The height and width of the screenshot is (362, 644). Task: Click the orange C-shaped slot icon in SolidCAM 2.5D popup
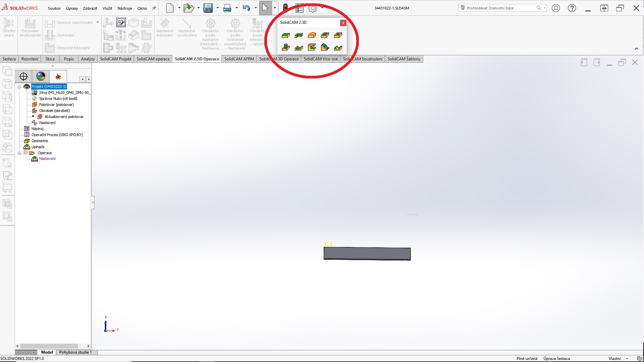coord(312,48)
